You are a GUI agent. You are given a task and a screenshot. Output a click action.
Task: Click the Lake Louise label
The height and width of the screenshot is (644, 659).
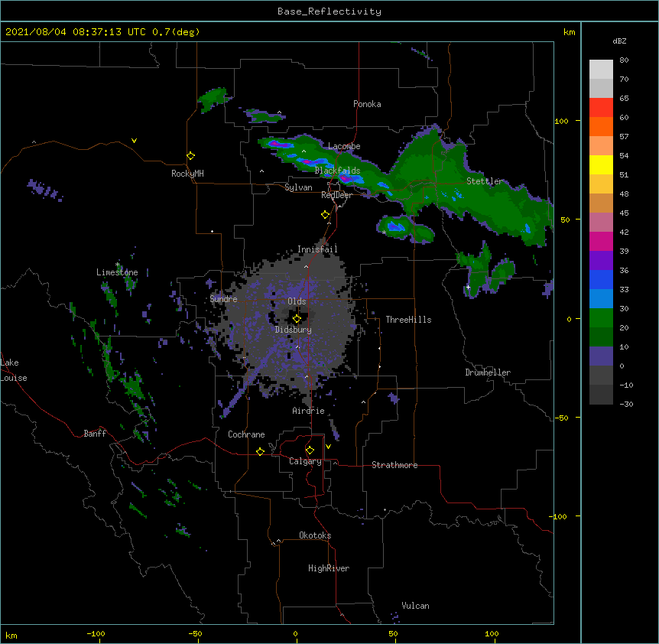point(14,370)
